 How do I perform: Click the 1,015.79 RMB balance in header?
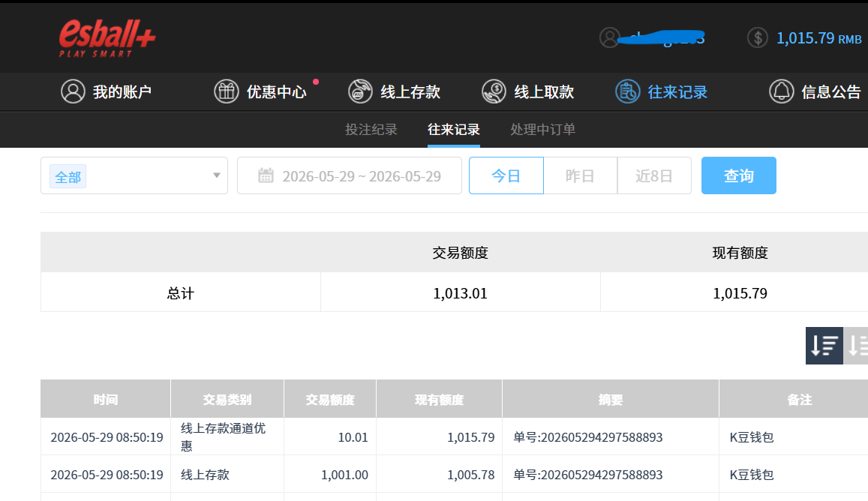point(818,38)
